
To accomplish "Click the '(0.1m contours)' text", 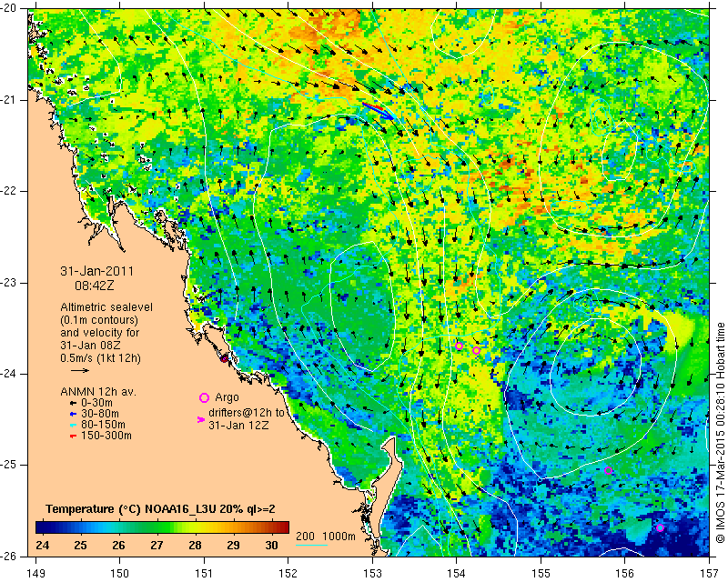I will coord(99,320).
